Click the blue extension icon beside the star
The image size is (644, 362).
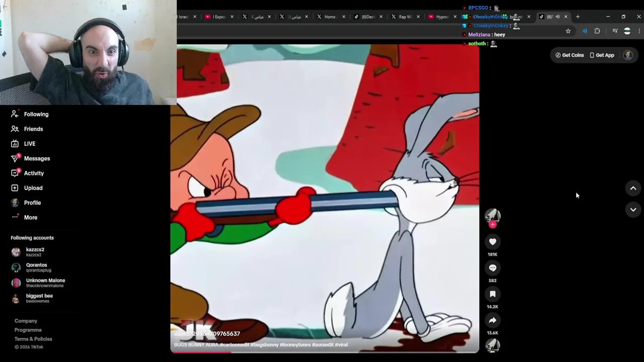point(585,31)
